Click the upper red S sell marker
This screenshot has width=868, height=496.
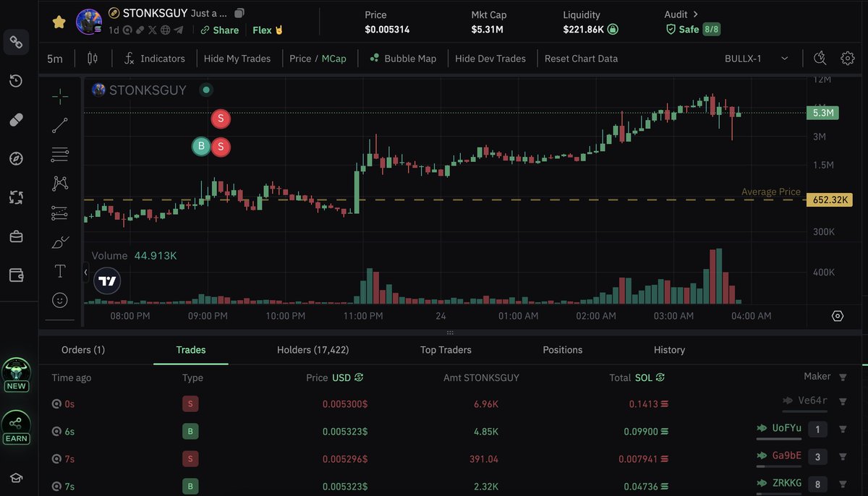point(221,119)
